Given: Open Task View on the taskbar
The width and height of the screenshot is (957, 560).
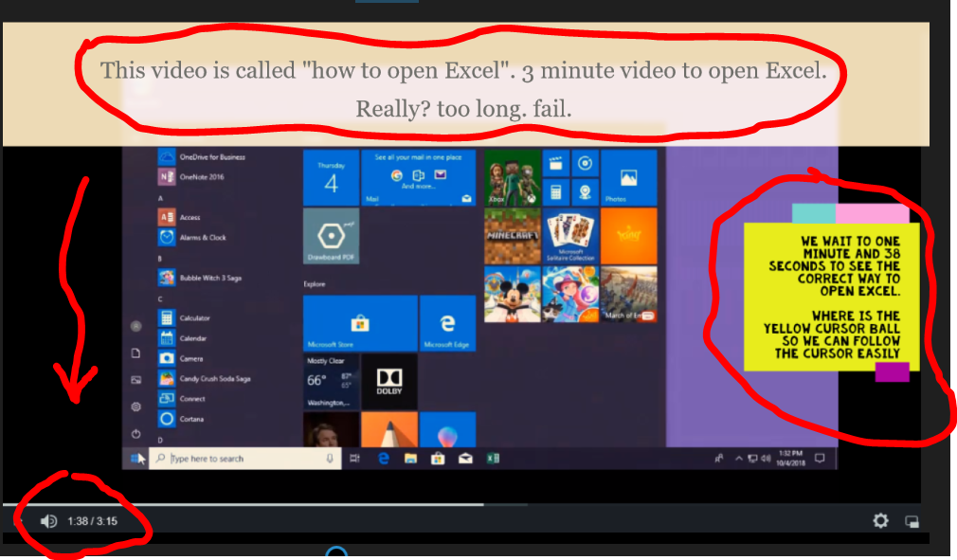Looking at the screenshot, I should point(354,459).
